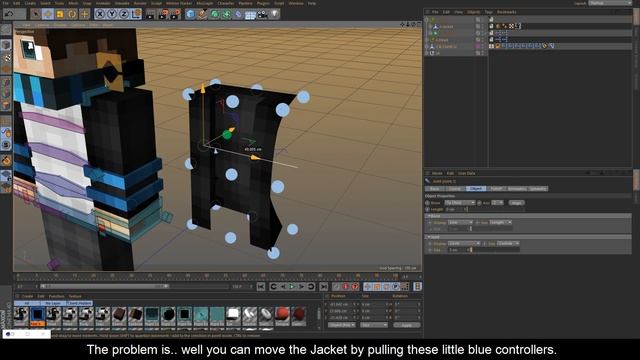This screenshot has height=360, width=640.
Task: Click the second green array generator icon
Action: 226,14
